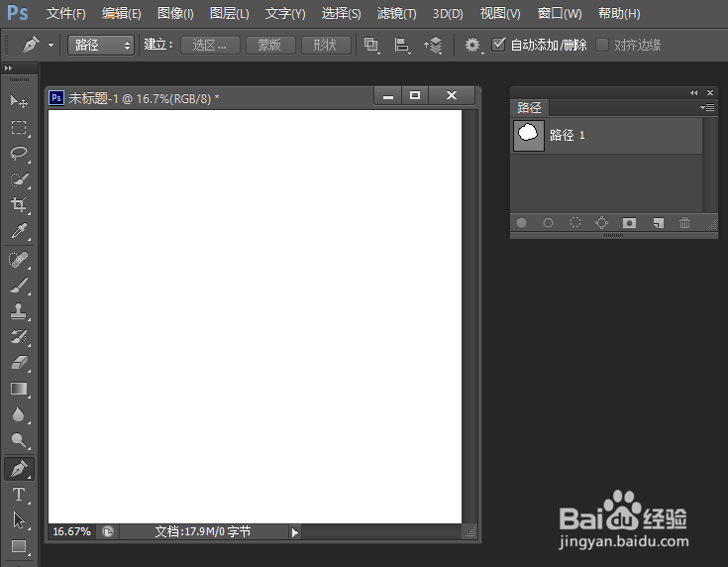Open the 帮助(H) menu

click(619, 14)
